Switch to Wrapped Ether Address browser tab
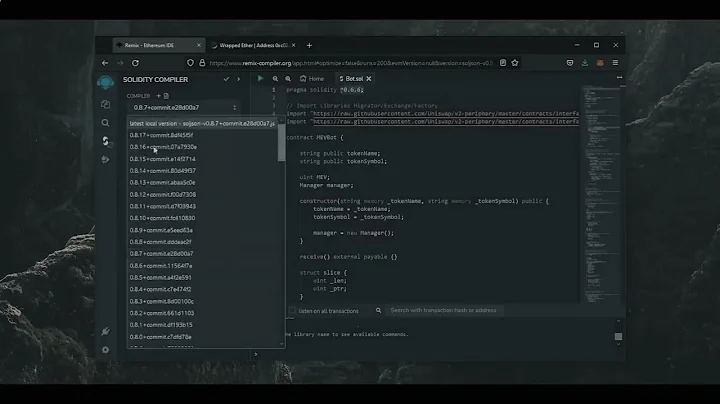Screen dimensions: 720x404 pyautogui.click(x=253, y=45)
